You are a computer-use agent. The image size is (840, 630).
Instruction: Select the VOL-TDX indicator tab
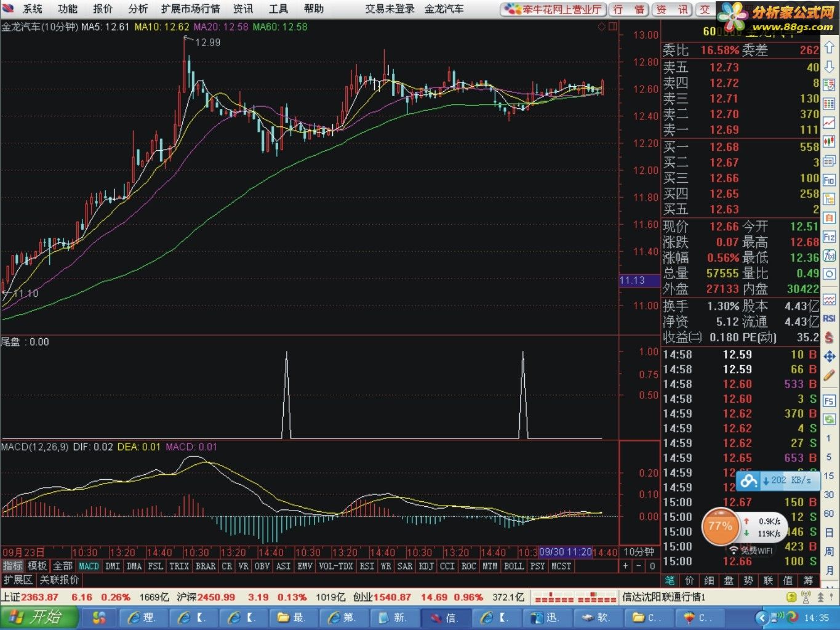(x=335, y=566)
